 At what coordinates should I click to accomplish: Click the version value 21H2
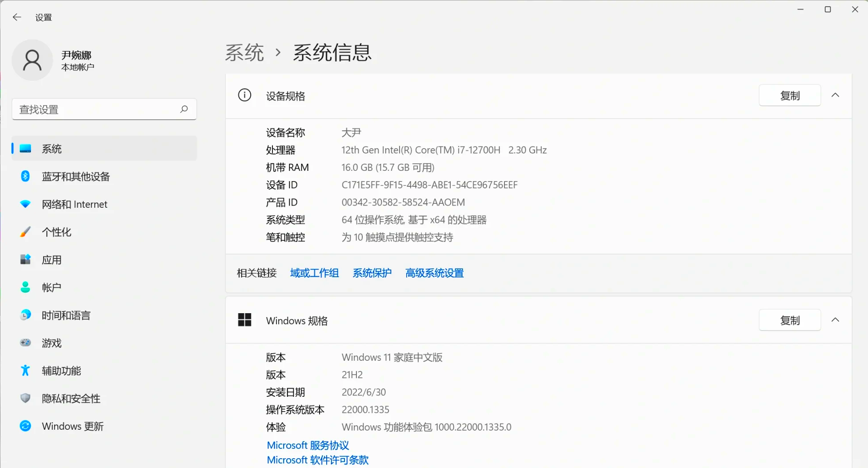click(352, 375)
